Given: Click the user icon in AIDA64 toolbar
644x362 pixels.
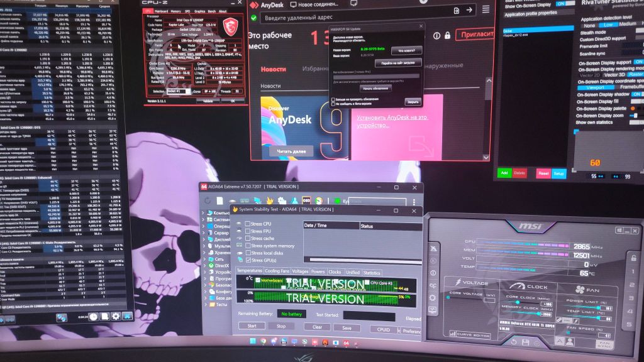Looking at the screenshot, I should pos(294,200).
